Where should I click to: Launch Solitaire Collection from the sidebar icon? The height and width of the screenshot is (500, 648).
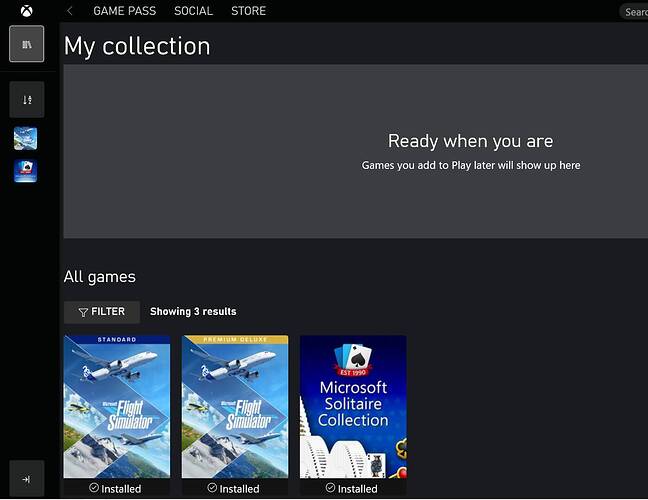pyautogui.click(x=25, y=171)
